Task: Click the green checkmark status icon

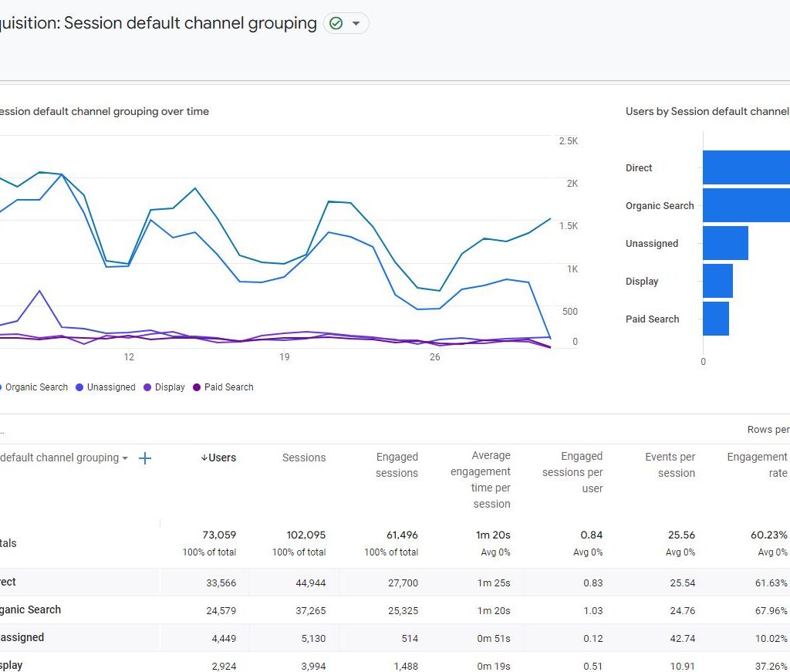Action: (336, 24)
